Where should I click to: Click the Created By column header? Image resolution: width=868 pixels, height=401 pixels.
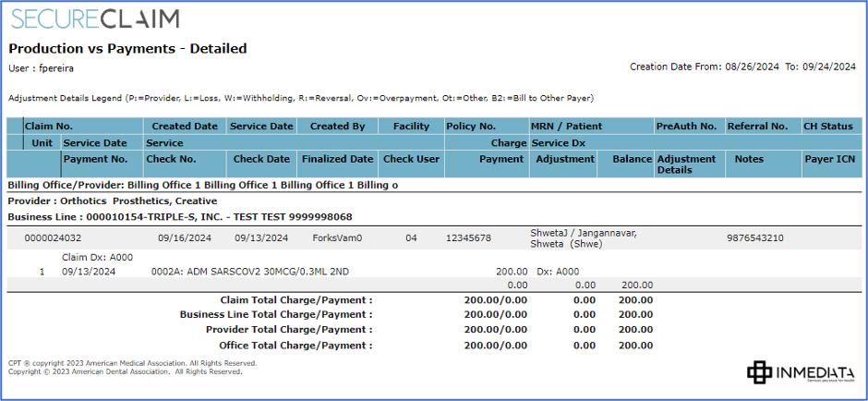pos(337,127)
